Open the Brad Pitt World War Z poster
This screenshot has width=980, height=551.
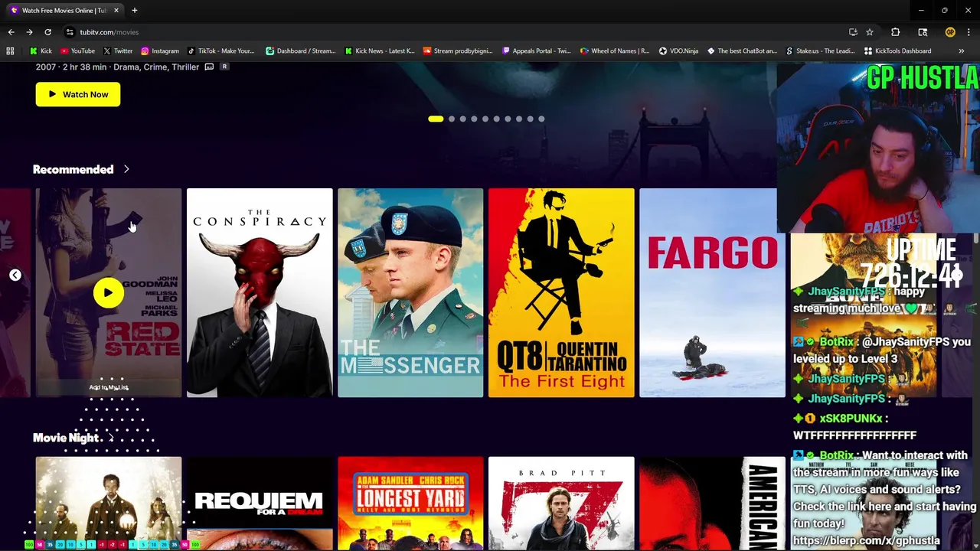[x=561, y=504]
